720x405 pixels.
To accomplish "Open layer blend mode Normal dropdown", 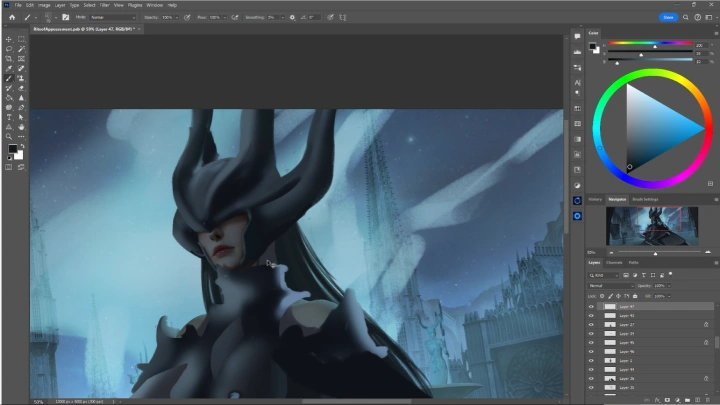I will point(611,286).
